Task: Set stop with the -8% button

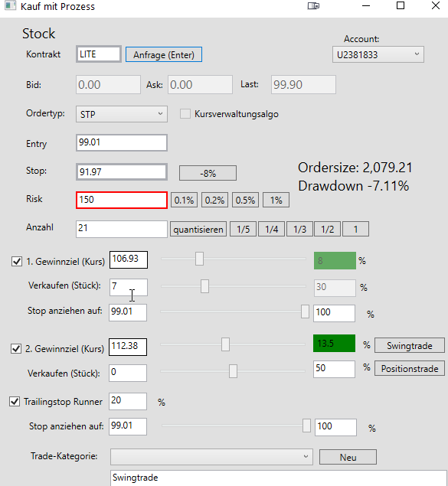Action: [x=208, y=173]
